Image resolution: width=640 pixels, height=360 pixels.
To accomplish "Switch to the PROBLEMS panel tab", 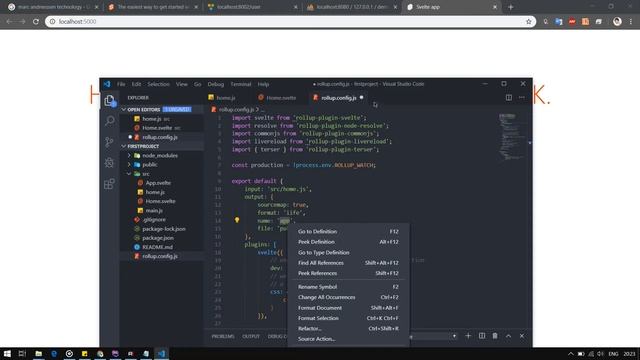I will point(223,336).
